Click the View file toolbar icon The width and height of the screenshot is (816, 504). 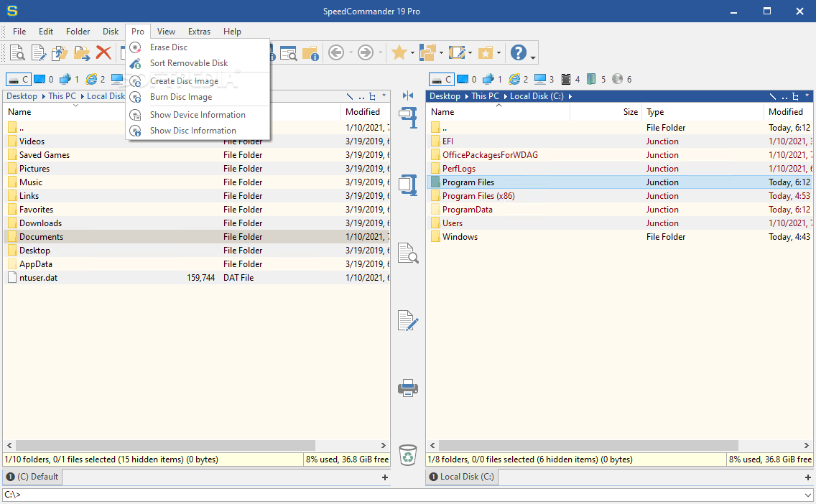pyautogui.click(x=18, y=52)
